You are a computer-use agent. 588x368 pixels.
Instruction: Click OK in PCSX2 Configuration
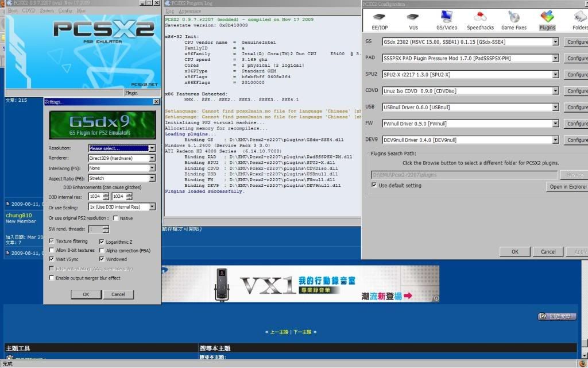(515, 252)
